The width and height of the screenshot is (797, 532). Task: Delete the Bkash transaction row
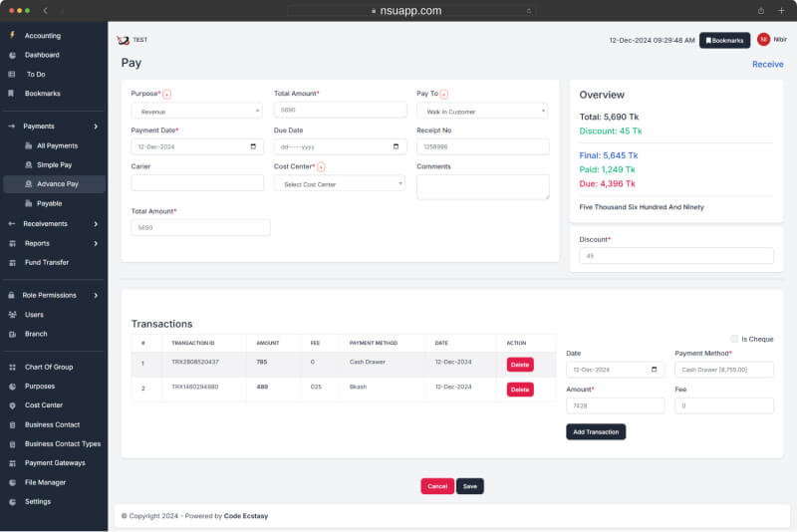520,390
